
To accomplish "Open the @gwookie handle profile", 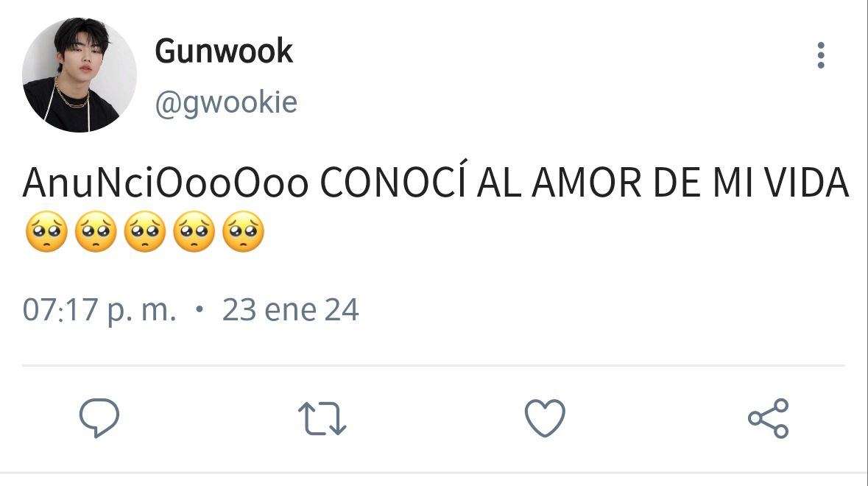I will 226,102.
